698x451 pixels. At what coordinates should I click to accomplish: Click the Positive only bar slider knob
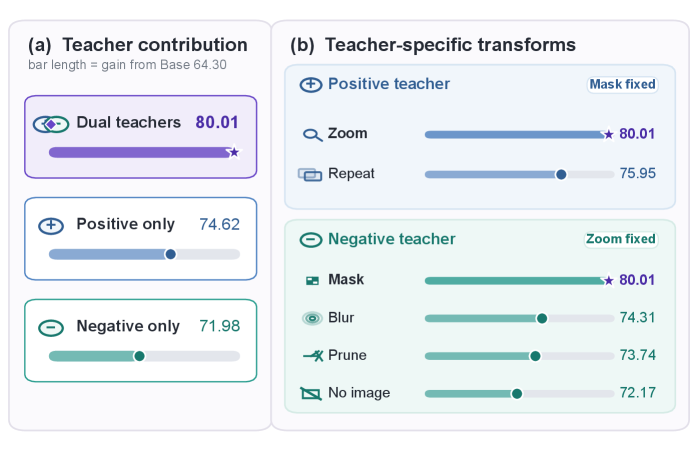(x=170, y=254)
